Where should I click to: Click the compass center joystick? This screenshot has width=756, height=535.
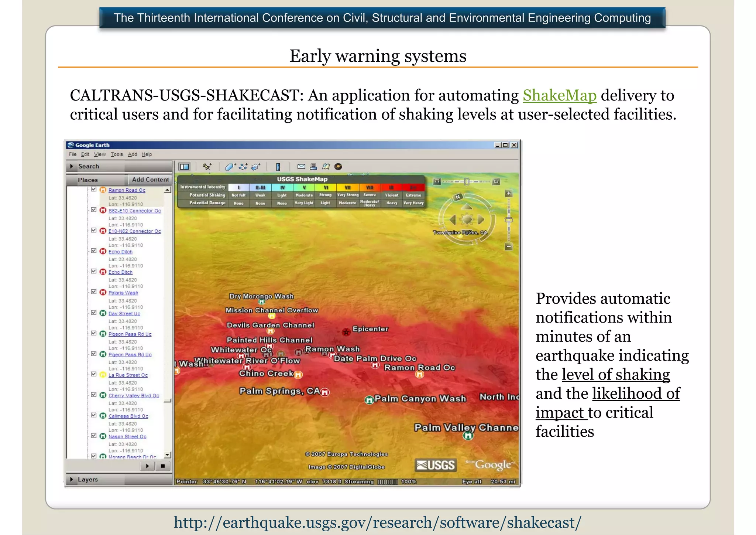point(467,219)
